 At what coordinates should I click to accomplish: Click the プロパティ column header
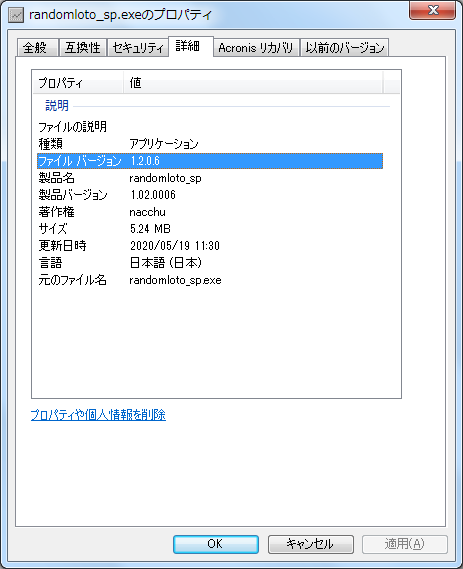[x=78, y=83]
